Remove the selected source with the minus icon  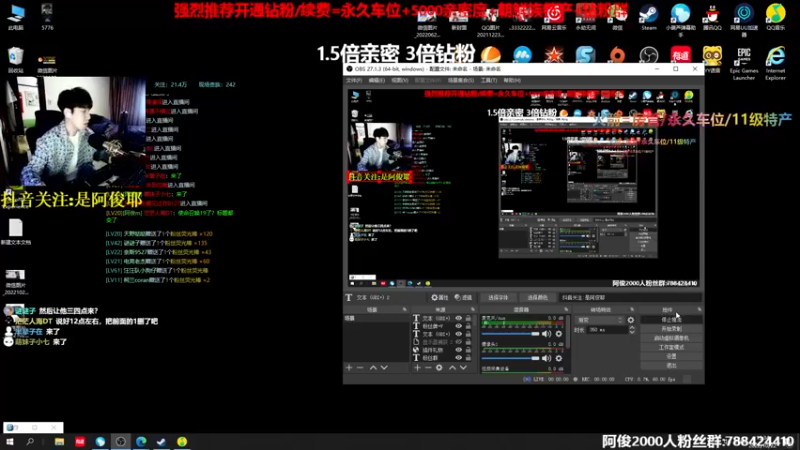428,367
